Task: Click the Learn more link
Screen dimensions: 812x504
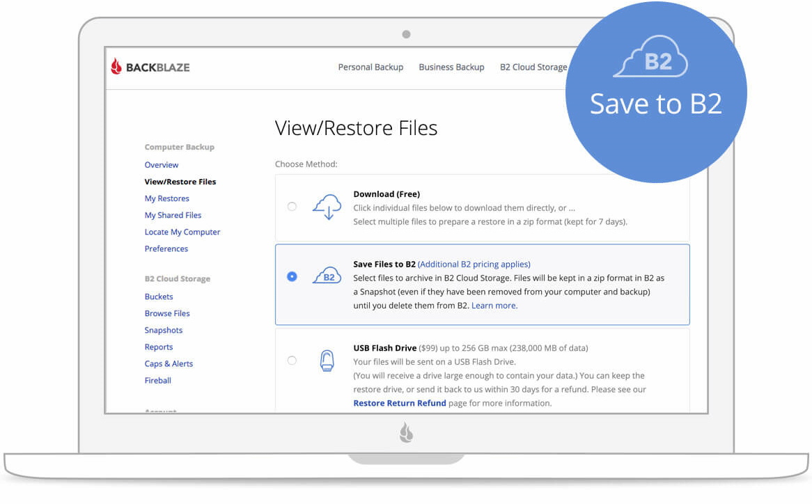Action: point(494,306)
